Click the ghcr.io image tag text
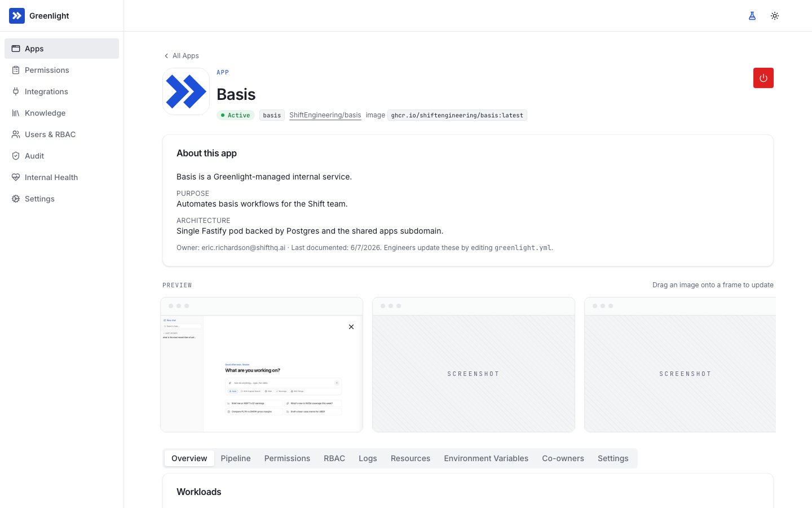Viewport: 812px width, 508px height. click(457, 115)
